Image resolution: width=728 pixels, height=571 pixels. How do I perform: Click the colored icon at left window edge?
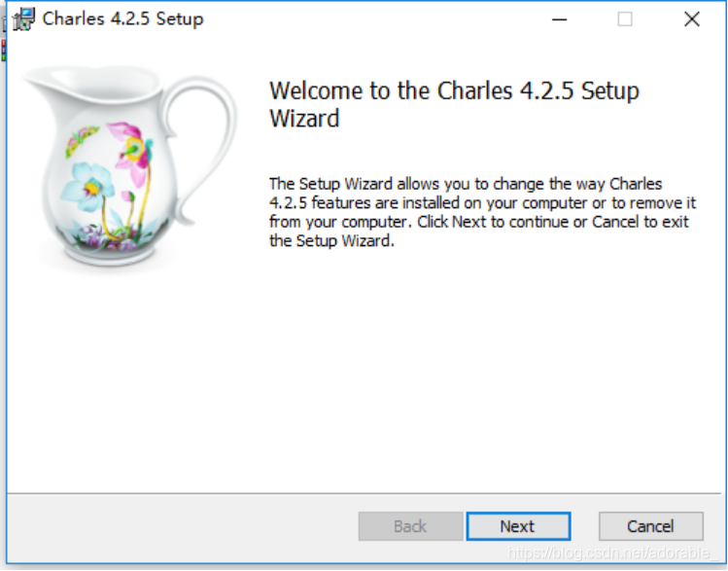(3, 51)
